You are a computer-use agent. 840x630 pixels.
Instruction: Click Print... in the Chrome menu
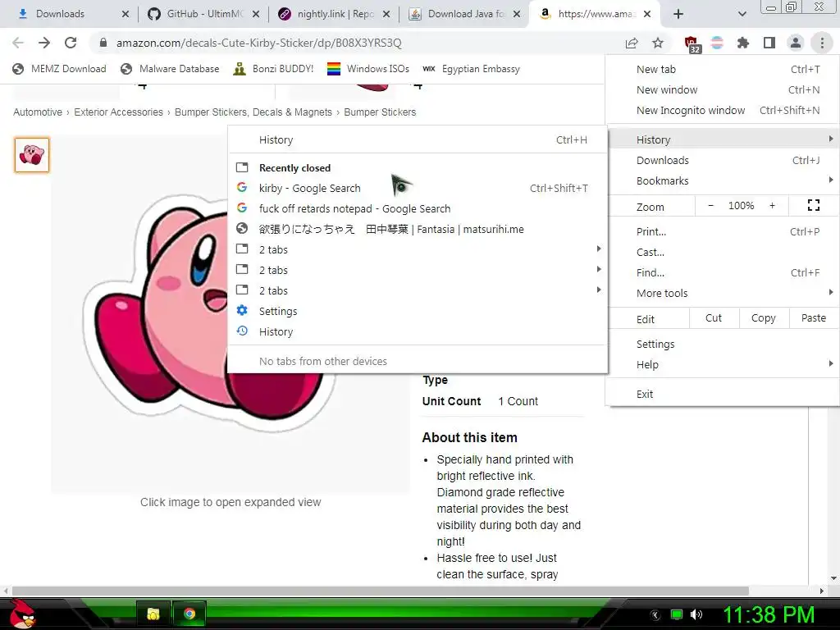point(724,231)
